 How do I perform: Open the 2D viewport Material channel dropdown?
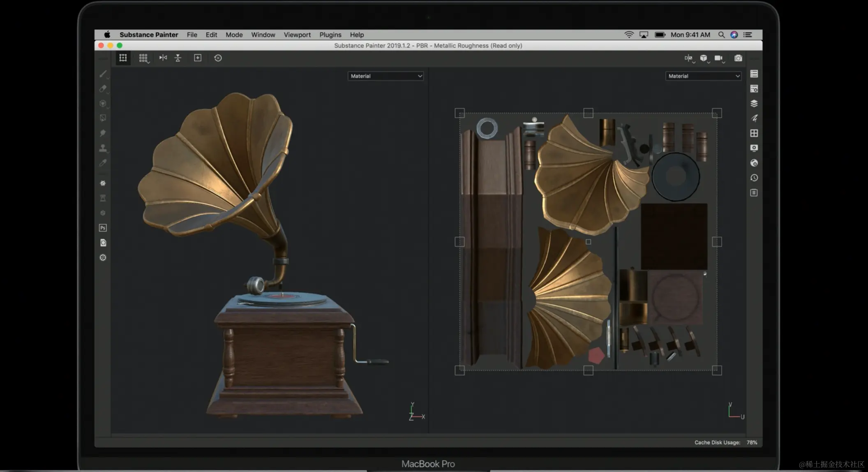point(703,76)
